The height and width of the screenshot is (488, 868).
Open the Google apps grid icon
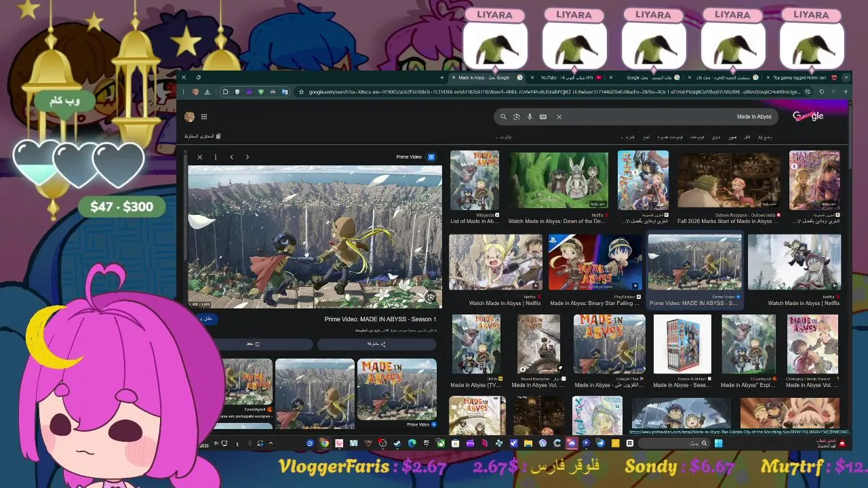(x=204, y=117)
